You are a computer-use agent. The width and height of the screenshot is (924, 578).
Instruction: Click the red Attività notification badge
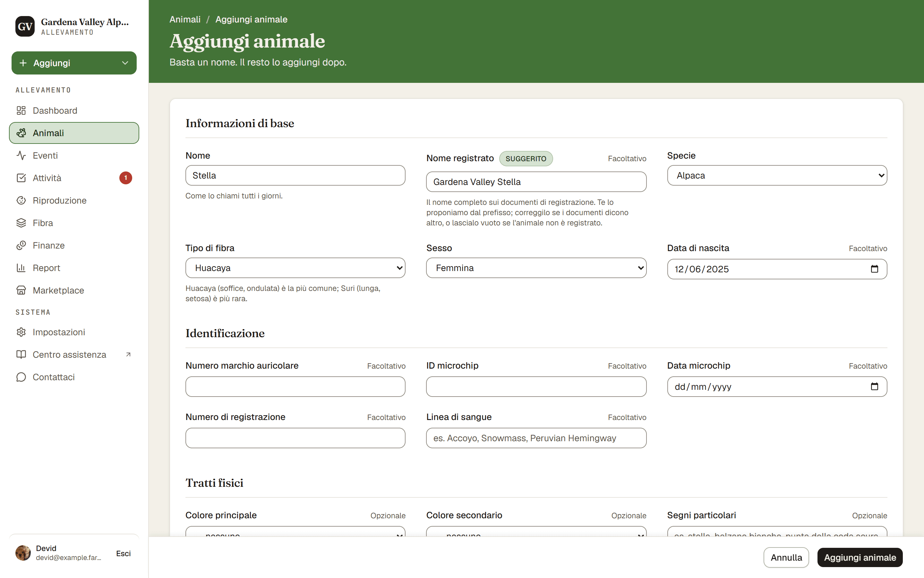pyautogui.click(x=126, y=178)
